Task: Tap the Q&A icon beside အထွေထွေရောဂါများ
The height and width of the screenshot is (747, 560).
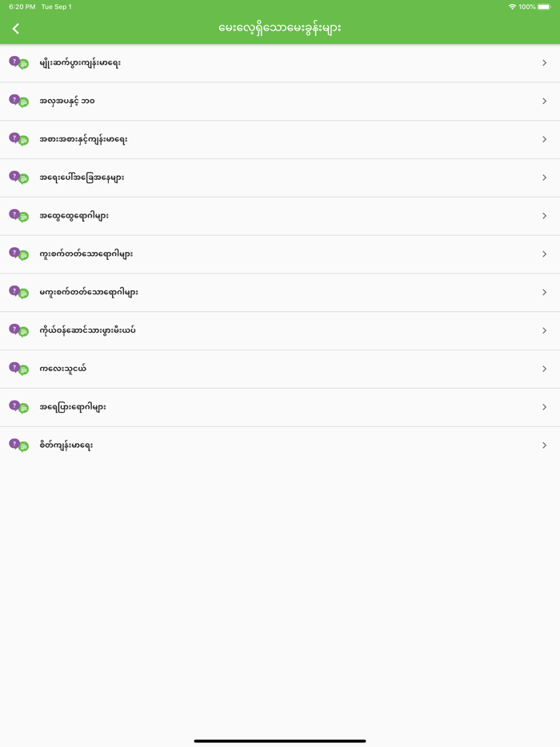Action: [18, 216]
